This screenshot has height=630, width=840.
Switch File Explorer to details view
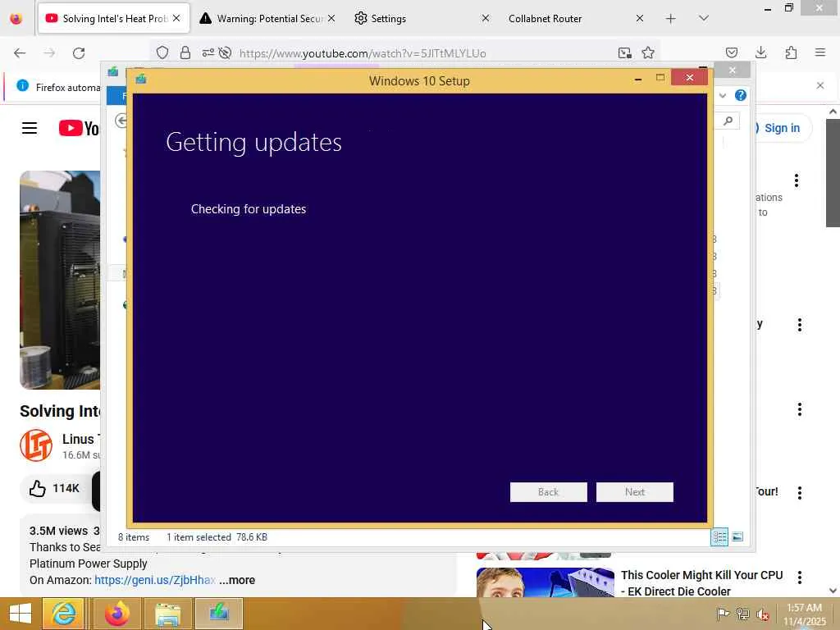click(719, 536)
